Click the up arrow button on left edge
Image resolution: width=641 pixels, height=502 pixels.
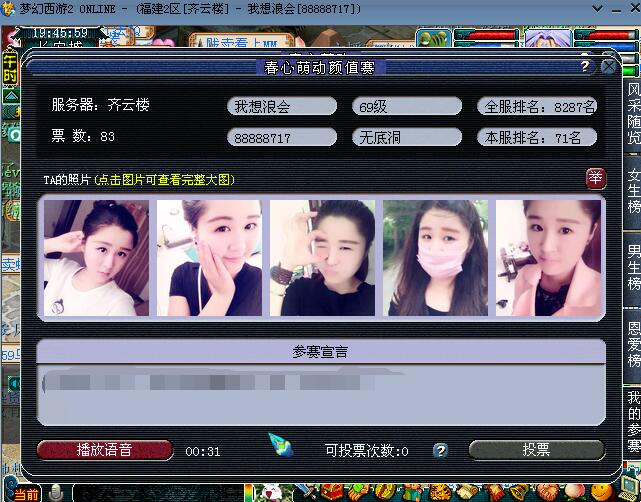point(11,96)
